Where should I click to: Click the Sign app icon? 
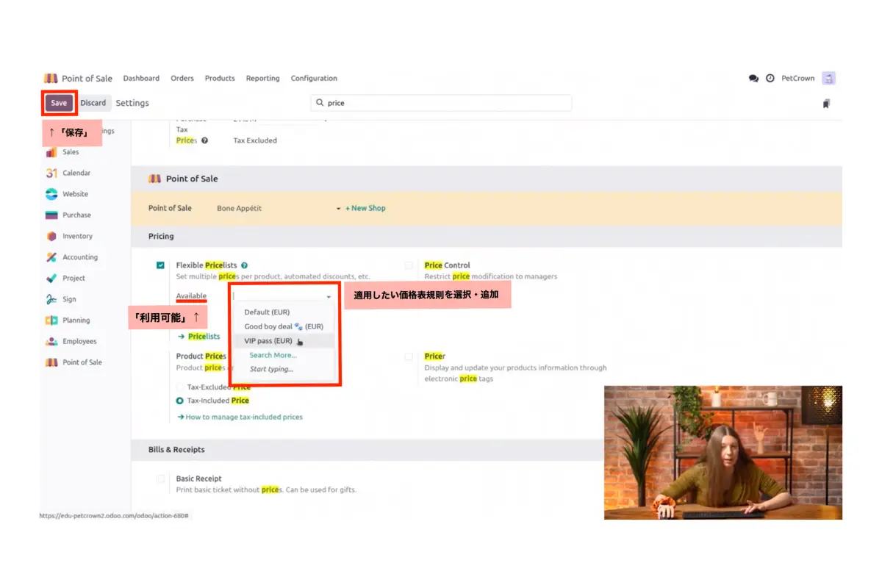tap(51, 300)
